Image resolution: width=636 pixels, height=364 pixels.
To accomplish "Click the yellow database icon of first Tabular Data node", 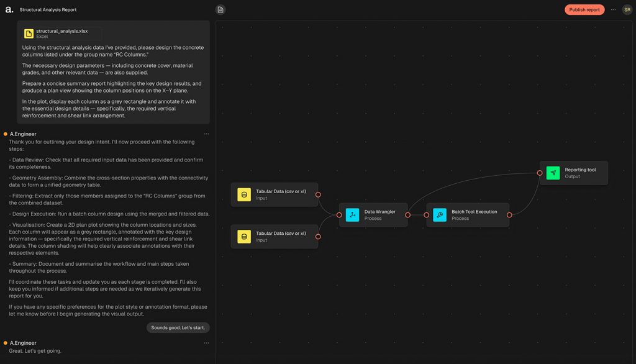I will pos(244,194).
